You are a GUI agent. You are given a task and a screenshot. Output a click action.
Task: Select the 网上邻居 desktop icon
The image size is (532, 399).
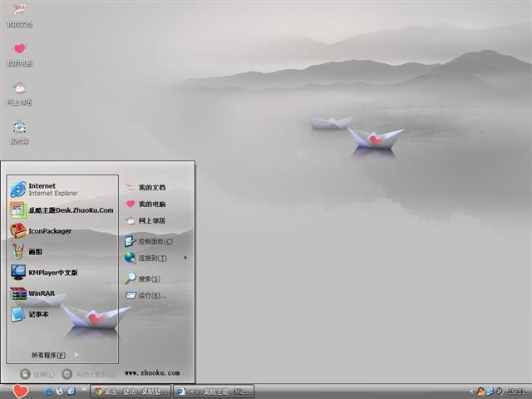[x=20, y=93]
